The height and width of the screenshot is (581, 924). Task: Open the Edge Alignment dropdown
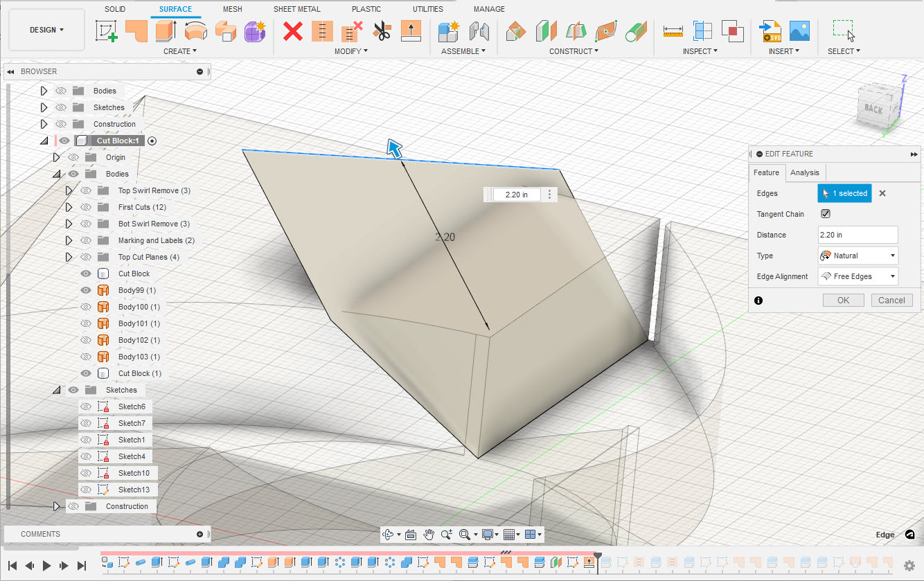tap(858, 276)
